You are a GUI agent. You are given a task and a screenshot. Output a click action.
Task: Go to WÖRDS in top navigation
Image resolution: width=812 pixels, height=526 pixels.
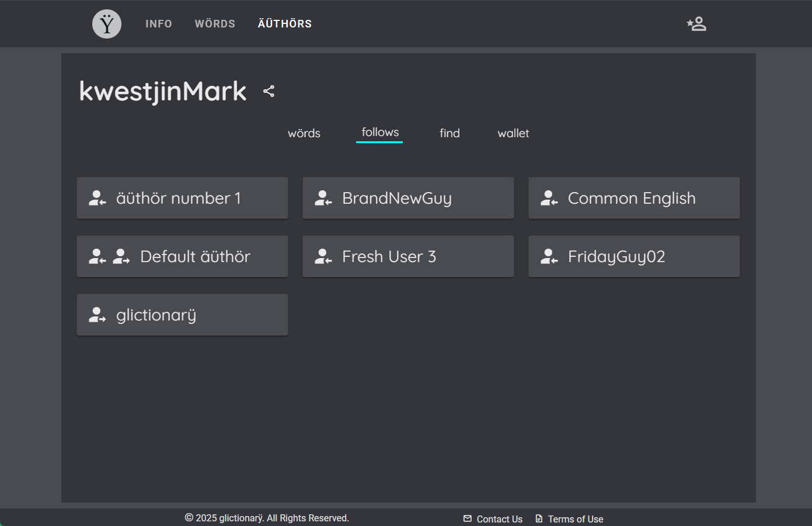point(215,24)
